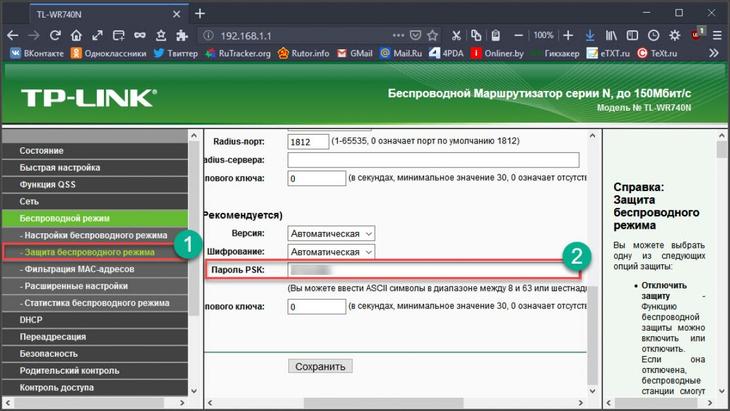Open 4PDA bookmark

point(446,53)
